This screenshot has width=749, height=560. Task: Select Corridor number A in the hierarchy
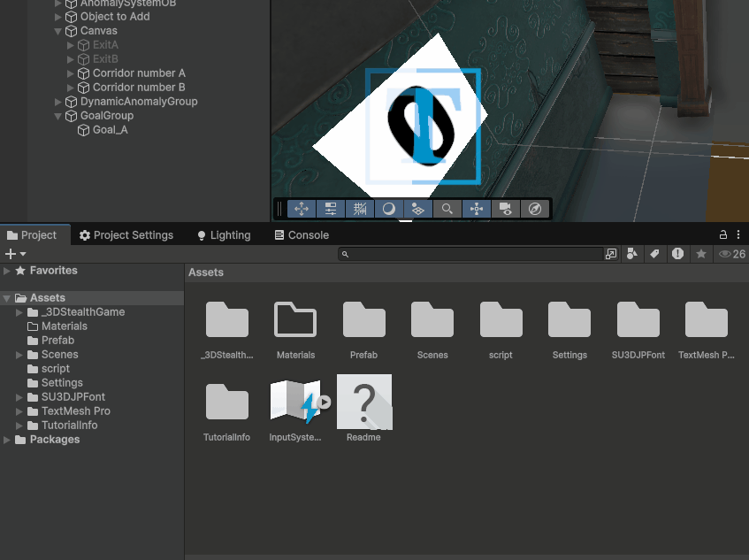point(139,73)
